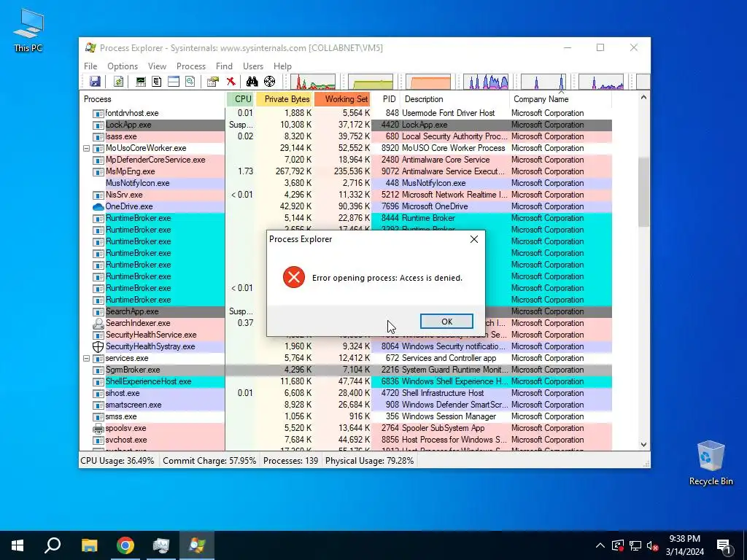This screenshot has width=747, height=560.
Task: Click the Refresh Now toolbar icon
Action: point(118,82)
